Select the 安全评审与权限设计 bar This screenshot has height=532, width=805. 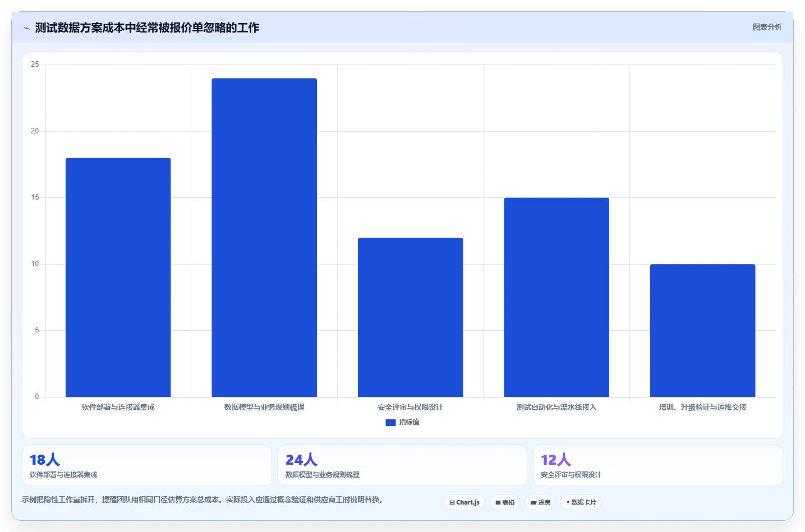point(411,317)
